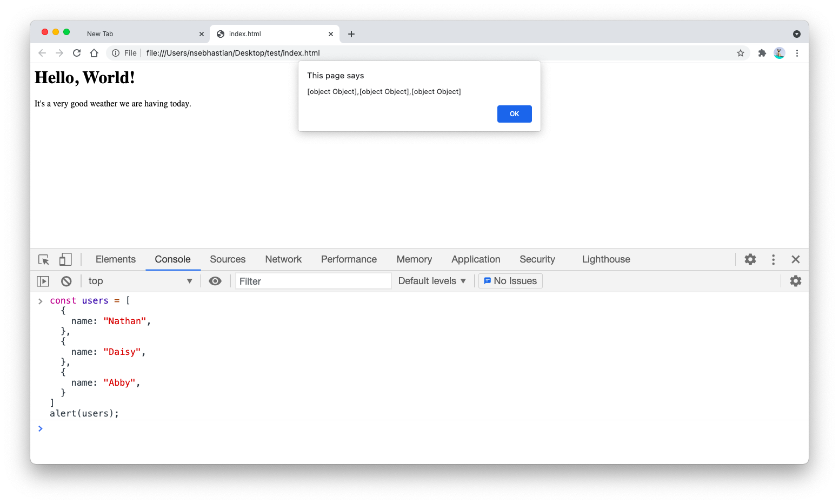Open the top frame context dropdown

141,281
